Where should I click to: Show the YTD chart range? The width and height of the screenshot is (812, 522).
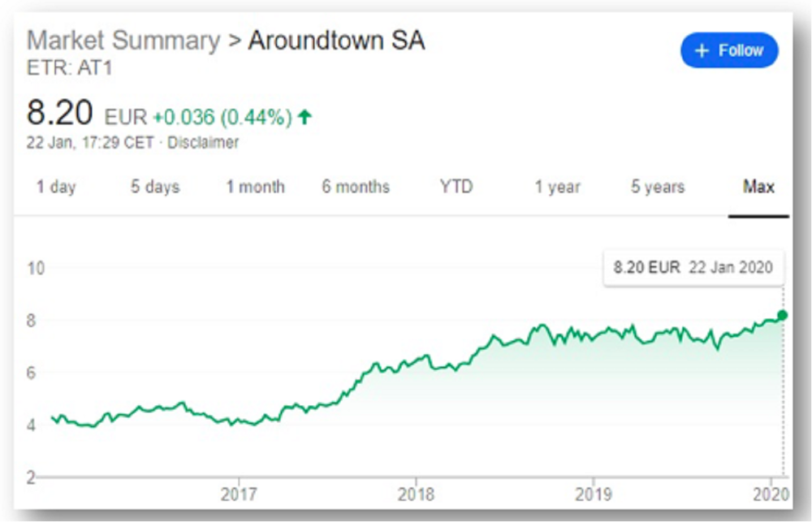[456, 187]
